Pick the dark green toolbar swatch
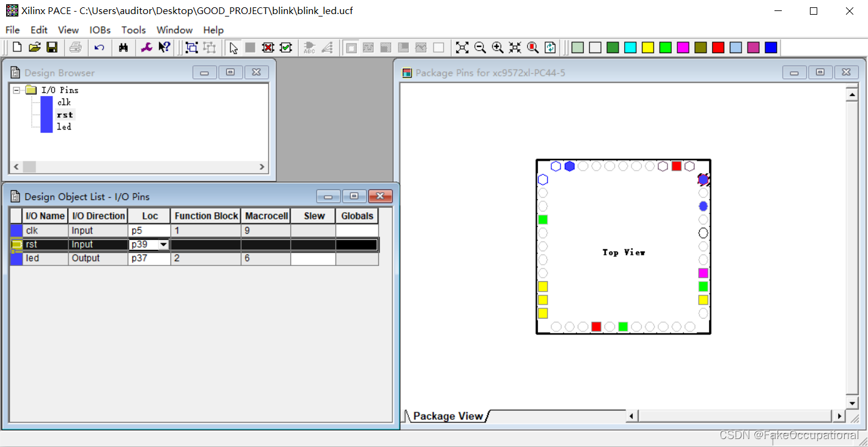868x447 pixels. click(x=612, y=48)
